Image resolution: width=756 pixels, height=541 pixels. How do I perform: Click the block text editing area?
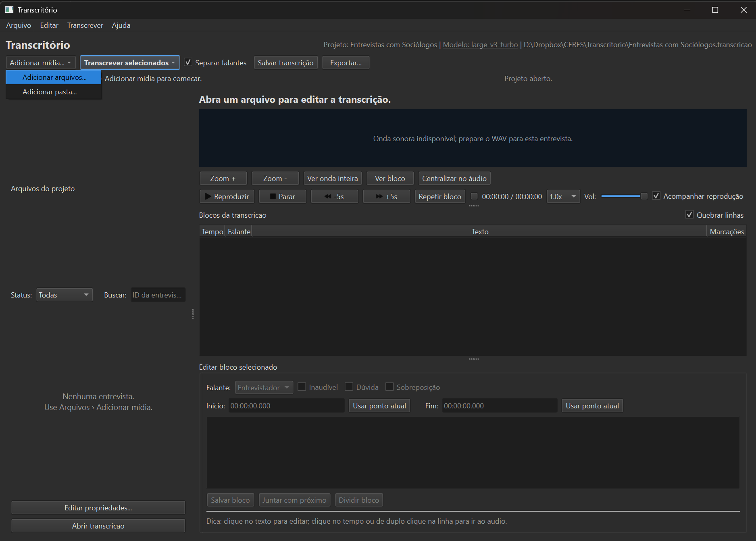click(473, 452)
